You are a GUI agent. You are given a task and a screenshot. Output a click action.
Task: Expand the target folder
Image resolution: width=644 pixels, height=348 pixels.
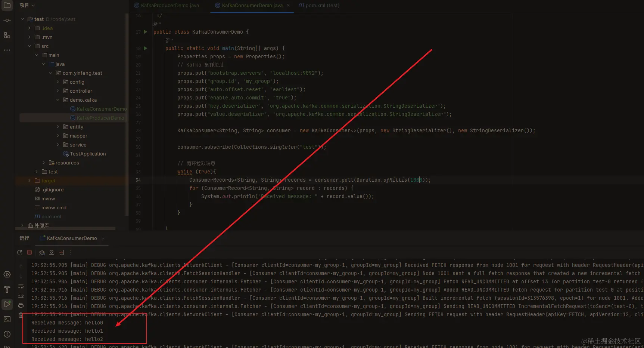click(x=29, y=181)
